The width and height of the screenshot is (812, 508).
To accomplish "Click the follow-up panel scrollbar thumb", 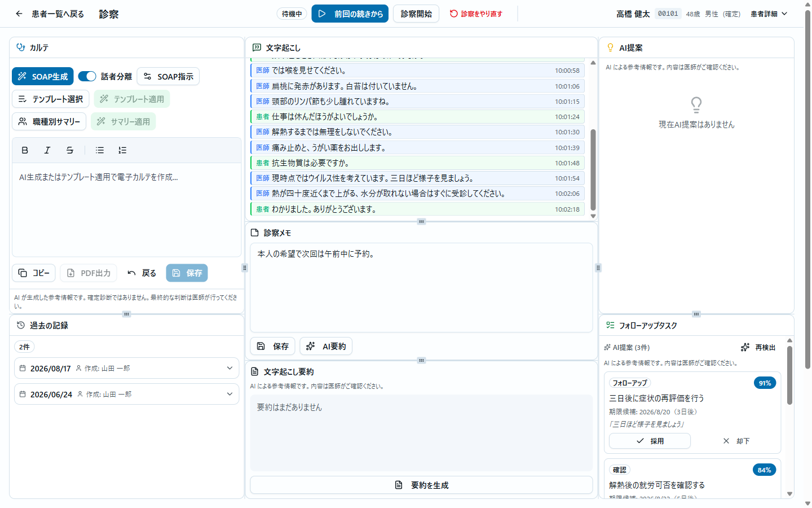I will point(789,375).
